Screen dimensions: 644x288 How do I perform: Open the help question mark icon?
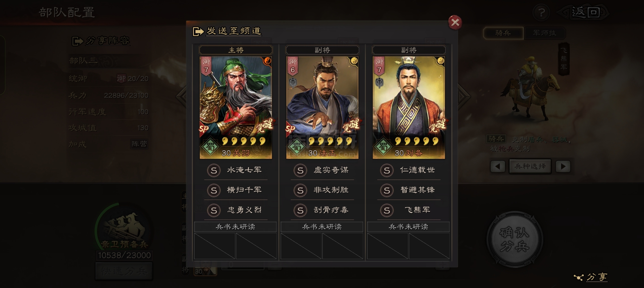541,13
